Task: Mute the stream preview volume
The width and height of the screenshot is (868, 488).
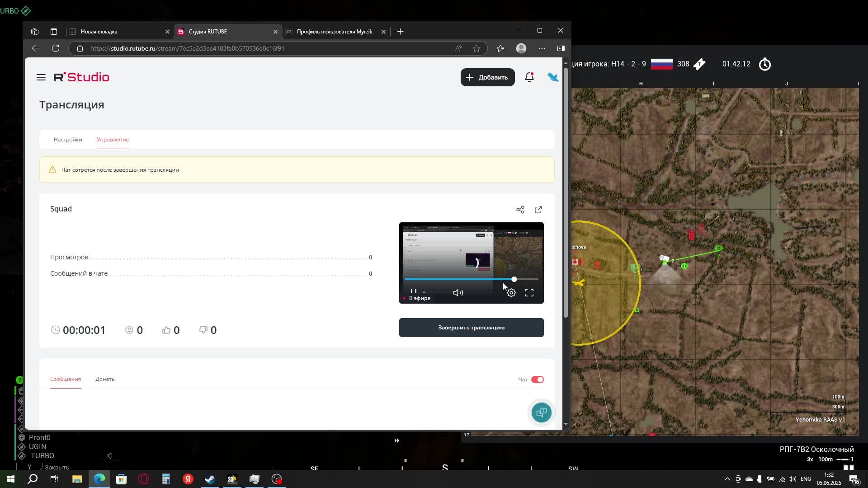Action: click(458, 293)
